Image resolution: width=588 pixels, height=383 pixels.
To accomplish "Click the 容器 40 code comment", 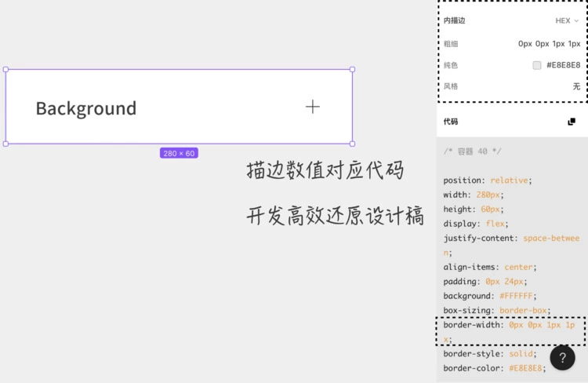I will 472,151.
